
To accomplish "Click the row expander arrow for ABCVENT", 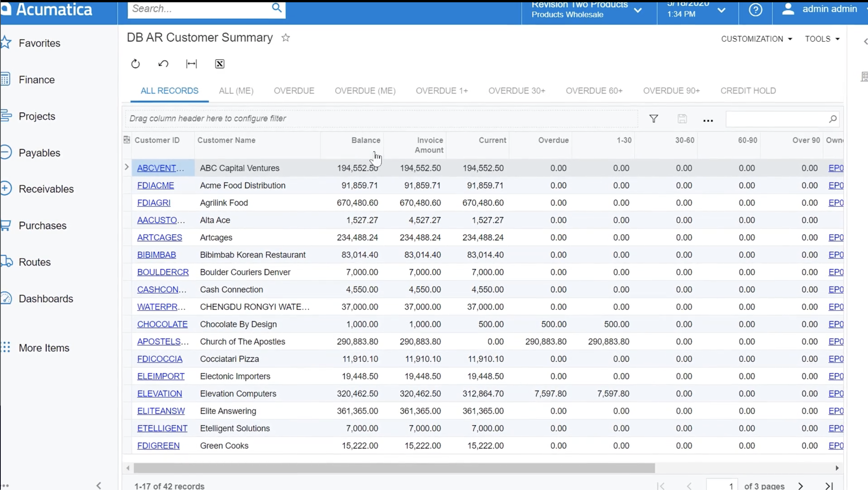I will click(126, 167).
